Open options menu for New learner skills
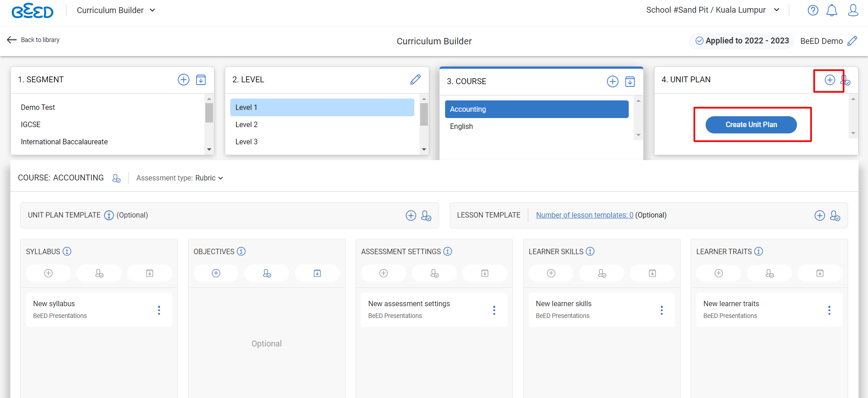 tap(662, 310)
